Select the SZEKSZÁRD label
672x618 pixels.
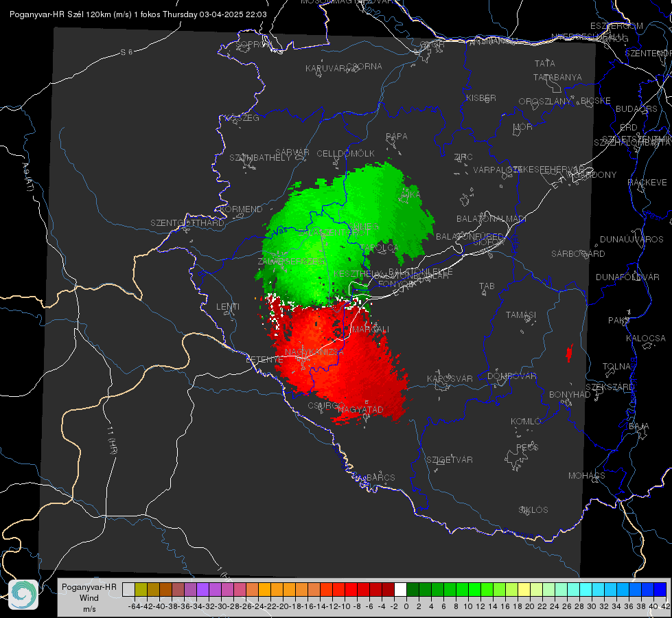point(610,387)
